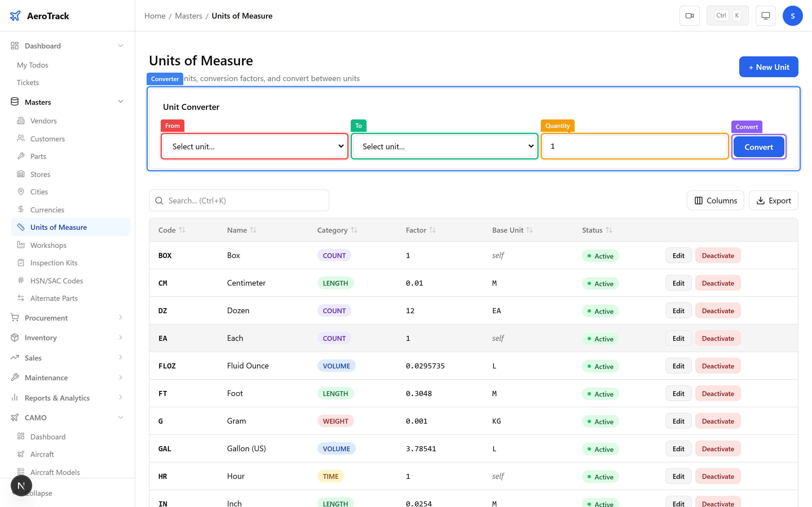Screen dimensions: 812x507
Task: Click the video camera icon in header
Action: [689, 16]
